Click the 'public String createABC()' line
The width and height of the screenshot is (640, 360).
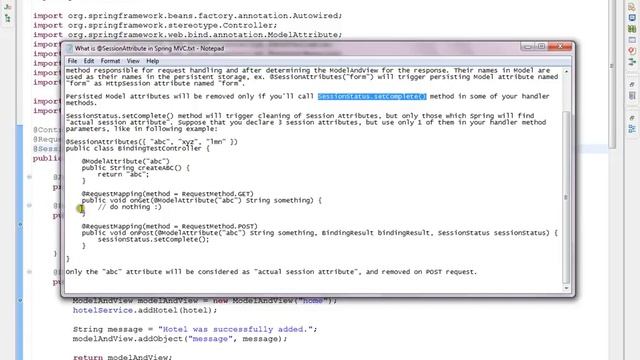pos(136,168)
